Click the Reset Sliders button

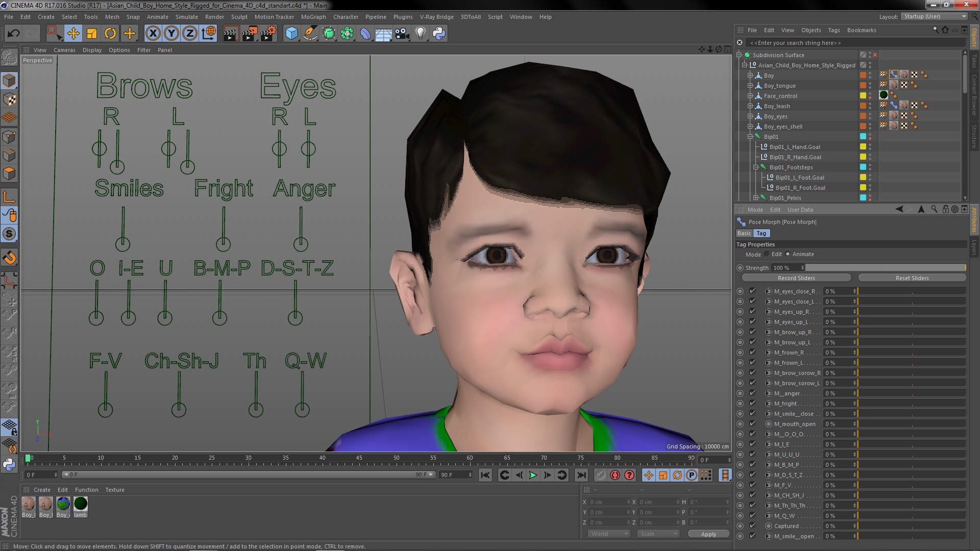(912, 278)
